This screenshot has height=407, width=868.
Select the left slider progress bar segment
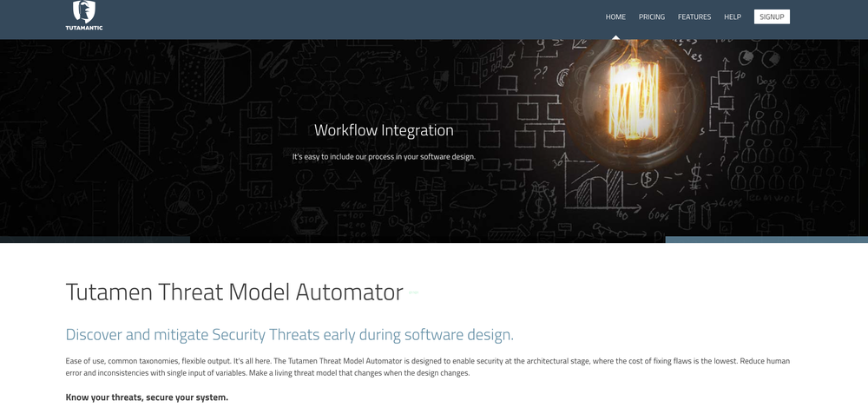(95, 240)
